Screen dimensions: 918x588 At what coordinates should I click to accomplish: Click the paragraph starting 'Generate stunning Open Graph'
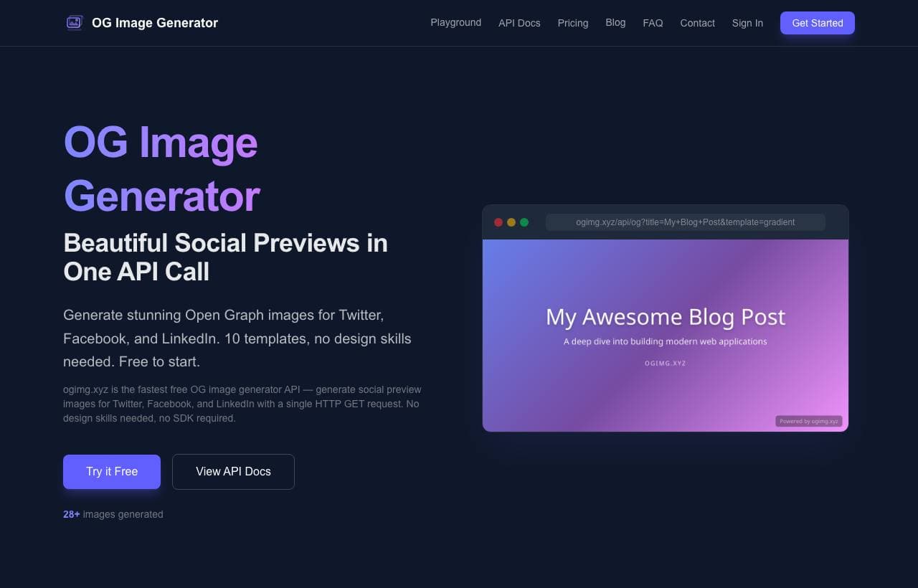pos(237,338)
